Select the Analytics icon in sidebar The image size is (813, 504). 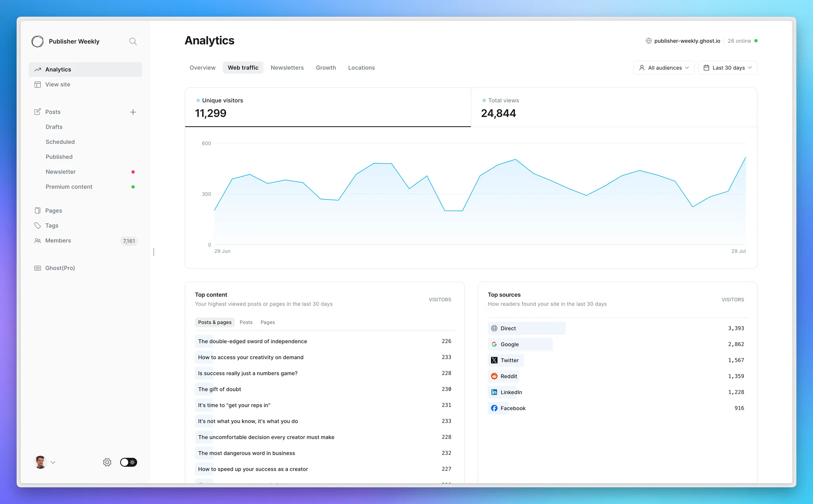pyautogui.click(x=38, y=69)
